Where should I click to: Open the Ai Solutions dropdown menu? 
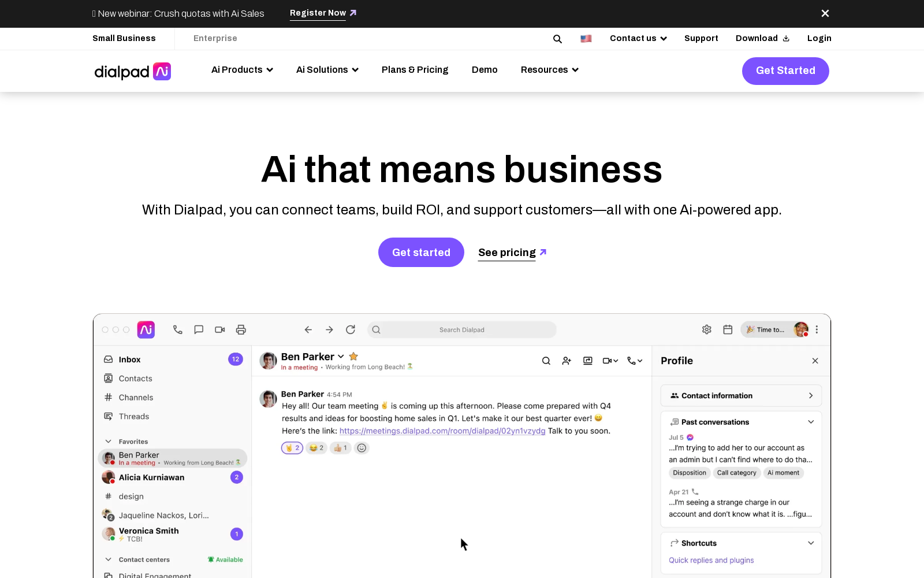(x=327, y=70)
